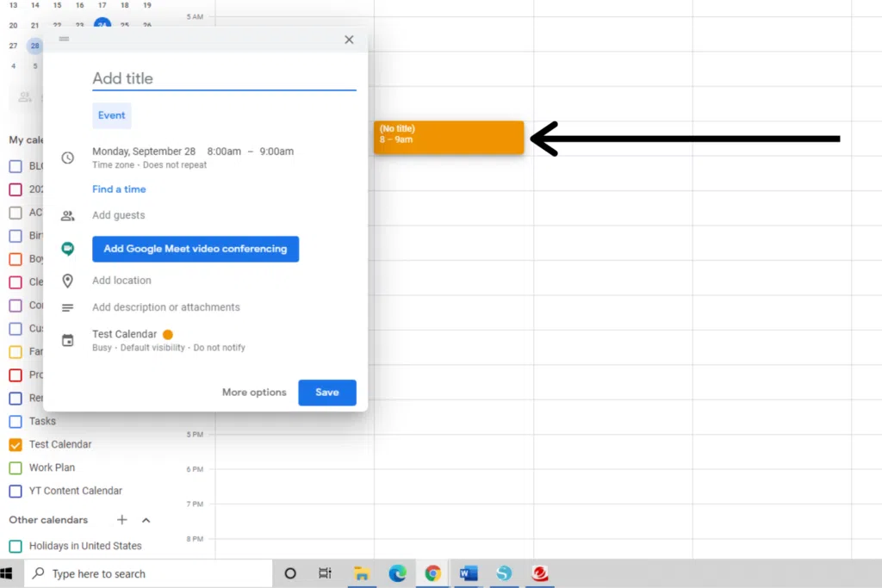Click the clock icon beside the event date

pos(67,158)
